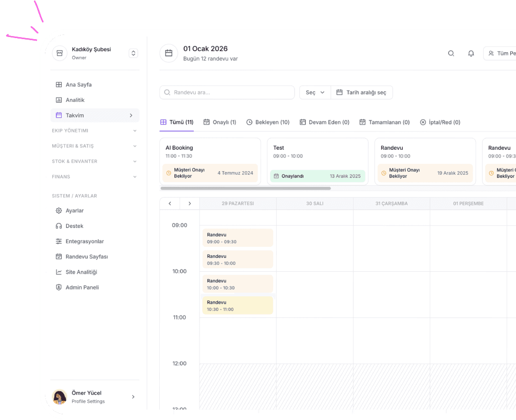Click the calendar icon beside 01 Ocak 2026
516x420 pixels.
(x=169, y=53)
